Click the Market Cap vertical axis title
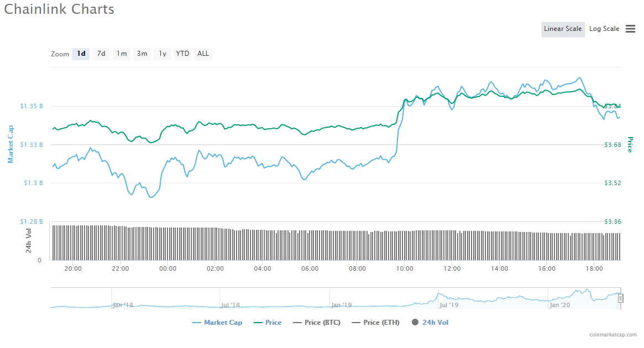Screen dimensions: 644x348 [x=11, y=144]
